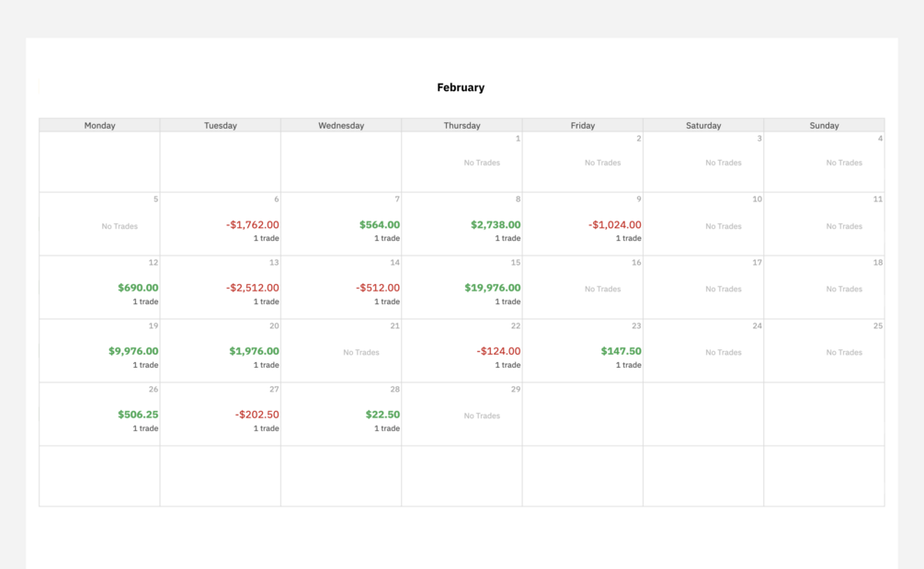Image resolution: width=924 pixels, height=569 pixels.
Task: Click the February month title
Action: 461,87
